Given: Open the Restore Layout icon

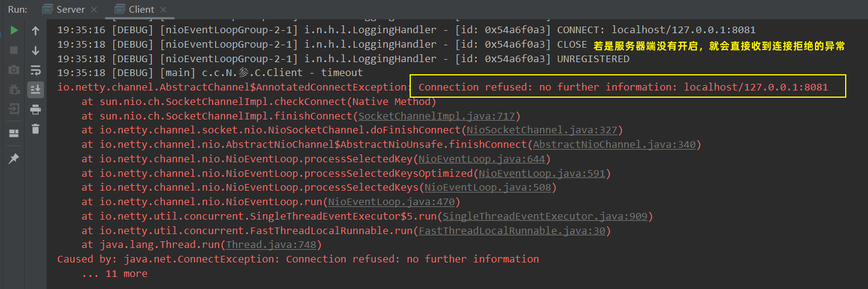Looking at the screenshot, I should (x=14, y=133).
